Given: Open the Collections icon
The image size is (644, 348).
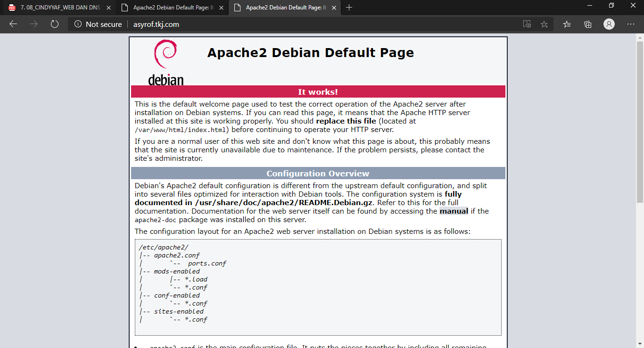Looking at the screenshot, I should pos(588,24).
